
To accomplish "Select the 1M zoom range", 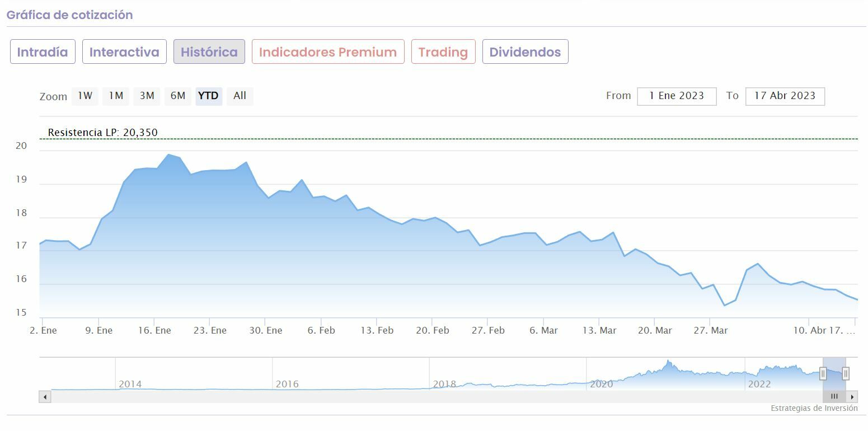I will click(116, 96).
